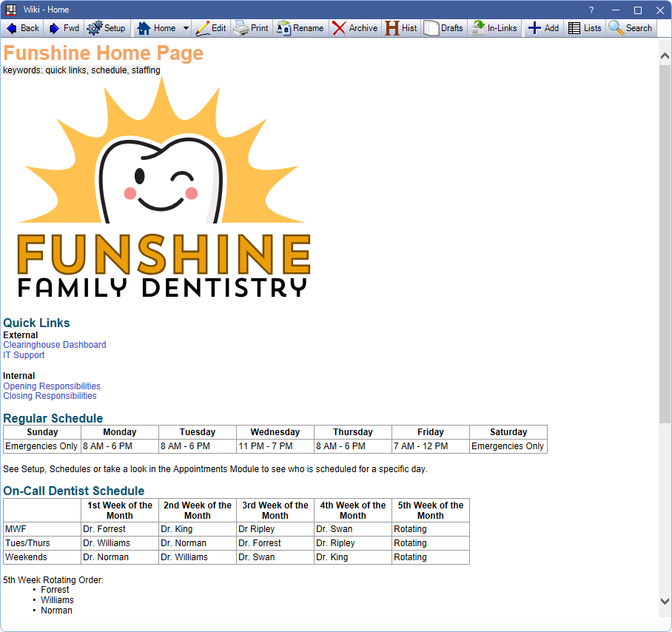Show In-Links for this page
The width and height of the screenshot is (672, 632).
[x=494, y=28]
